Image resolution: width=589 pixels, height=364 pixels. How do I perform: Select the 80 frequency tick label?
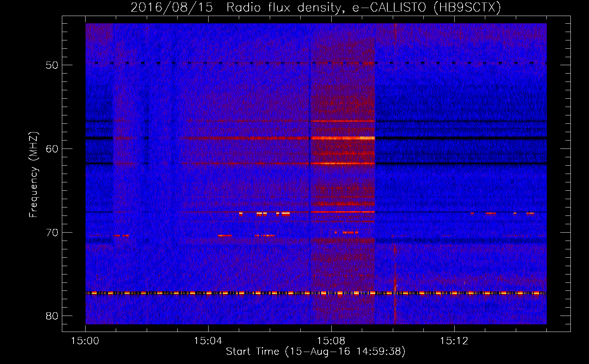tap(52, 316)
